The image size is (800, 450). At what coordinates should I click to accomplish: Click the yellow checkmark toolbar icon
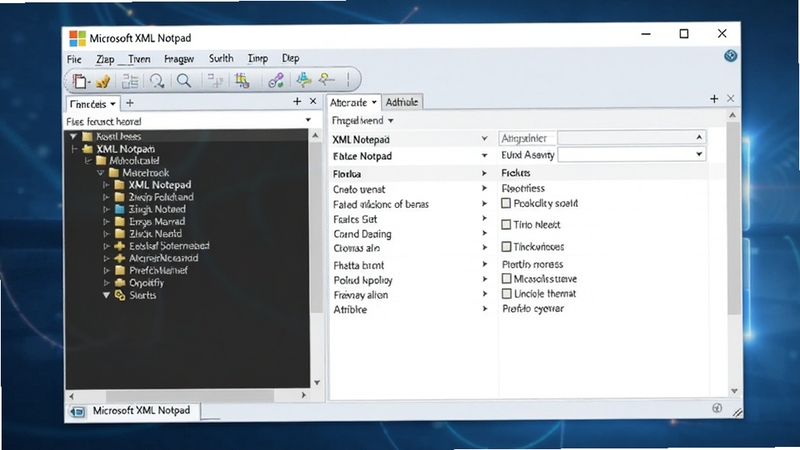[x=103, y=81]
